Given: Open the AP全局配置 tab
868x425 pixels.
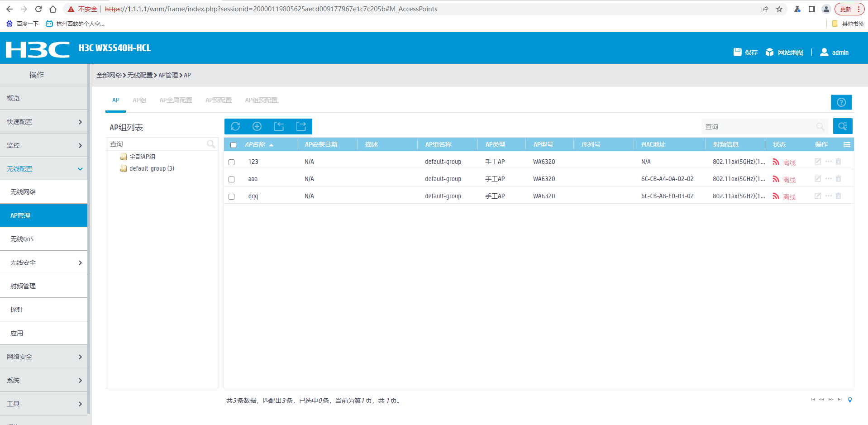Looking at the screenshot, I should 176,100.
